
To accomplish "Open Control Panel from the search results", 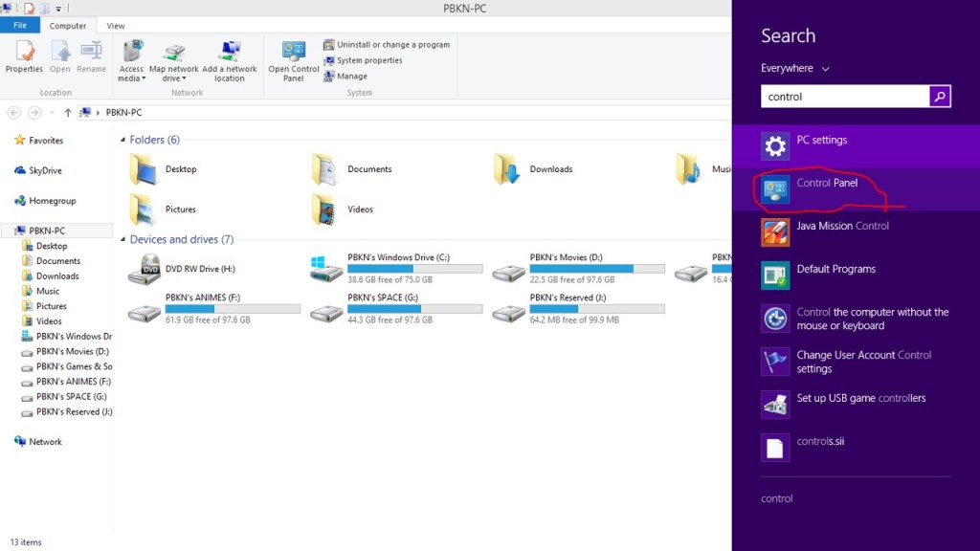I will click(x=827, y=184).
